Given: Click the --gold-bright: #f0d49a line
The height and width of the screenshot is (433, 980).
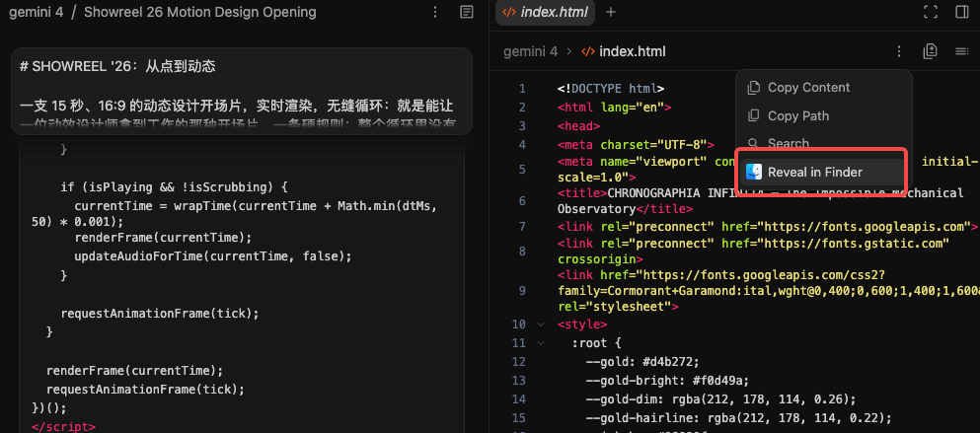Looking at the screenshot, I should (x=667, y=381).
